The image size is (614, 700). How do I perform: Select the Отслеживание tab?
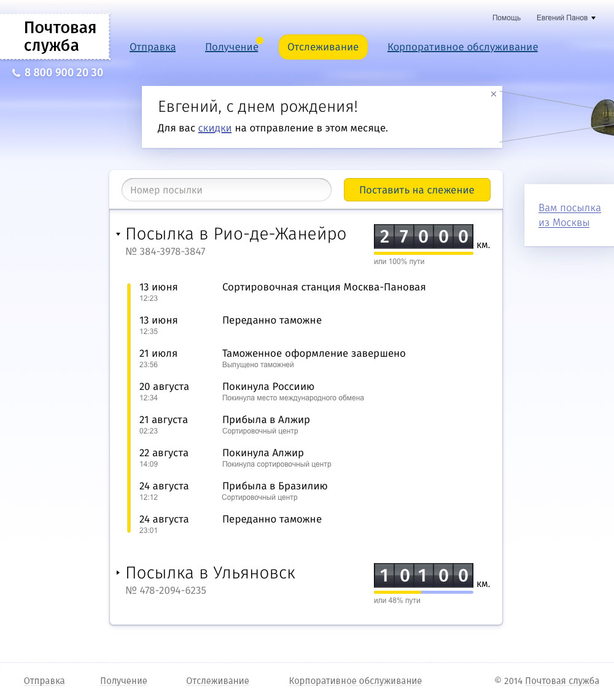[323, 47]
